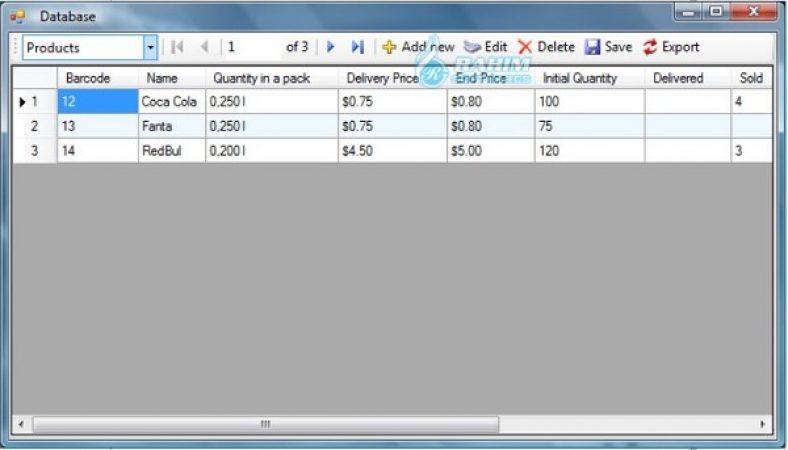Screen dimensions: 788x450
Task: Minimize the Database window
Action: [688, 12]
